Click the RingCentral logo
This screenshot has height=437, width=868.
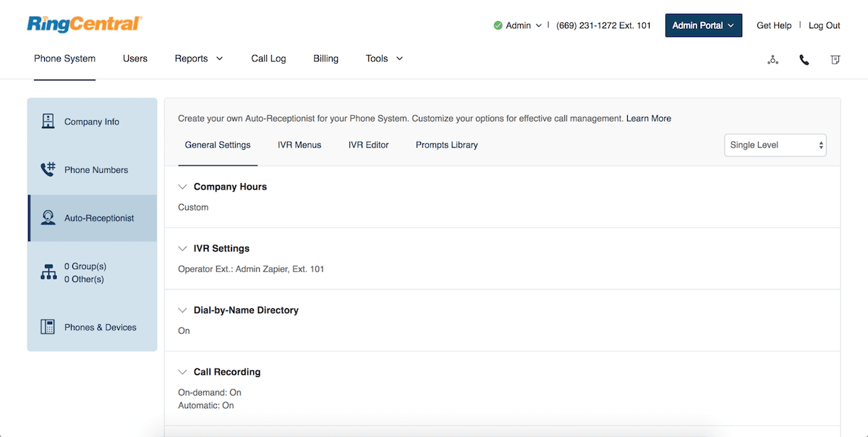click(85, 25)
